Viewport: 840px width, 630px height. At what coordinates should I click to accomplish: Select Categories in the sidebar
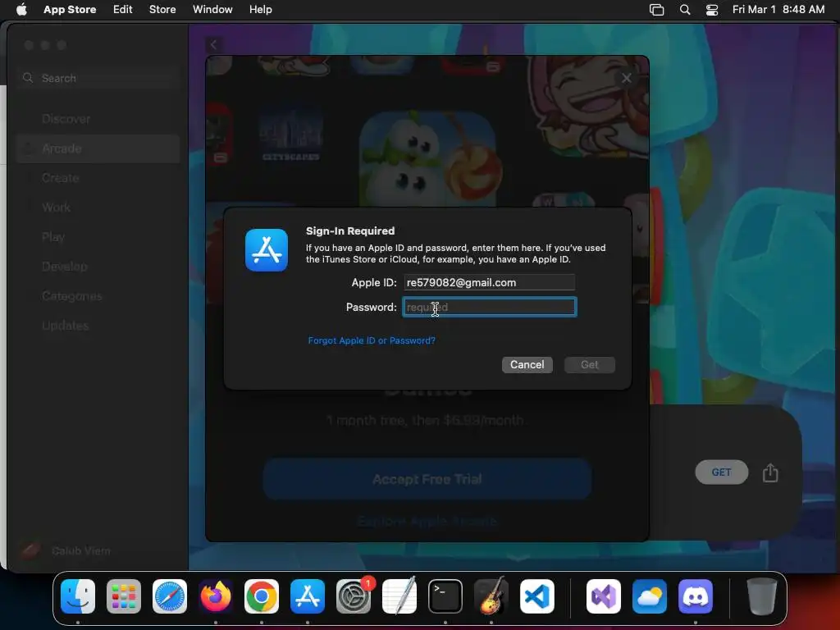(98, 295)
